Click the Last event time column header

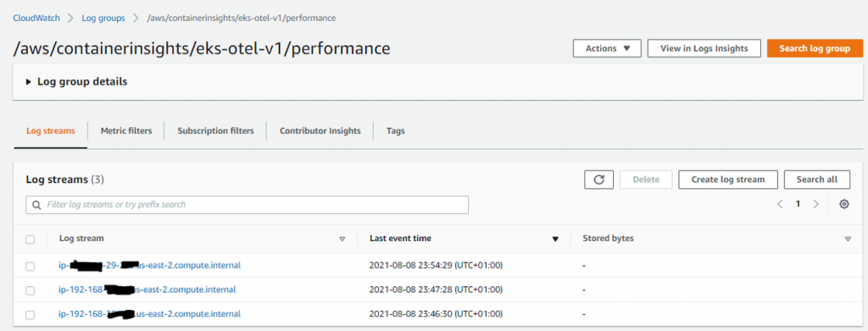[400, 239]
